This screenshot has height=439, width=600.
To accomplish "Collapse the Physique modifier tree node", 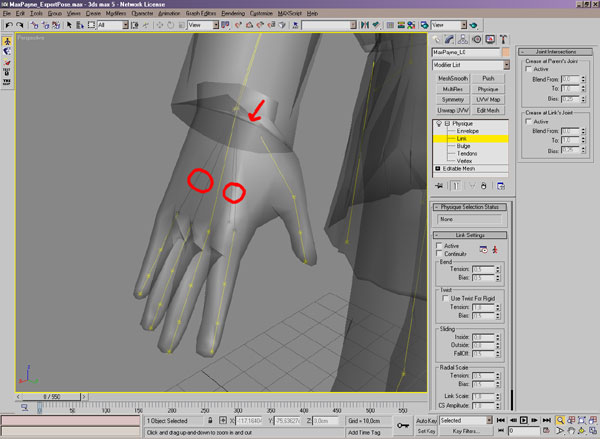I will 447,124.
